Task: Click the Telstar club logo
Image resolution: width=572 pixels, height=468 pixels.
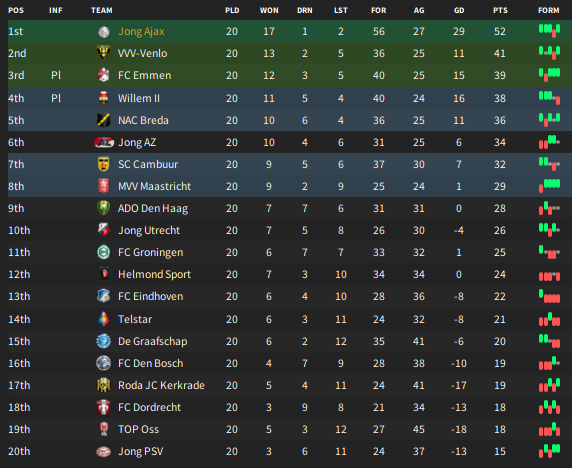Action: (x=104, y=319)
